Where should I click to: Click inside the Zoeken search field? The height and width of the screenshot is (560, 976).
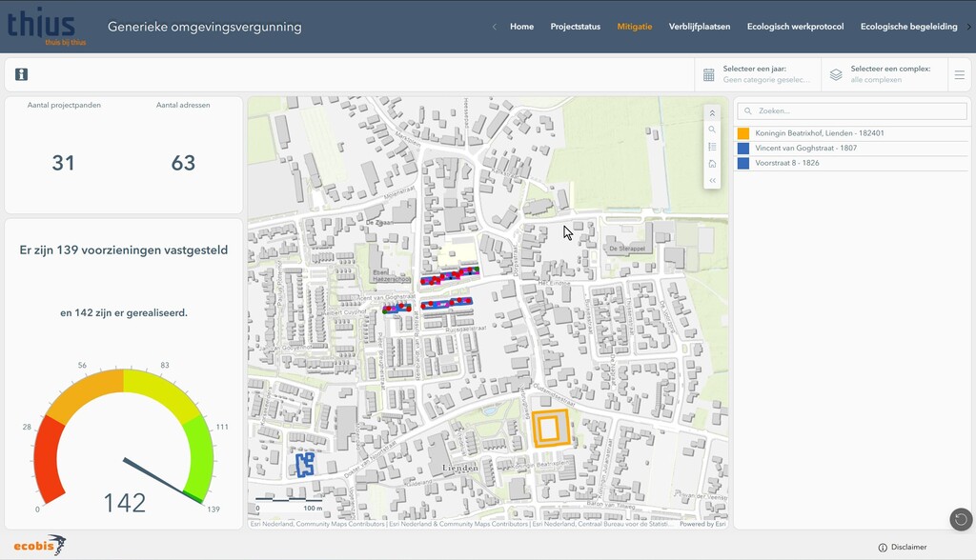(852, 110)
